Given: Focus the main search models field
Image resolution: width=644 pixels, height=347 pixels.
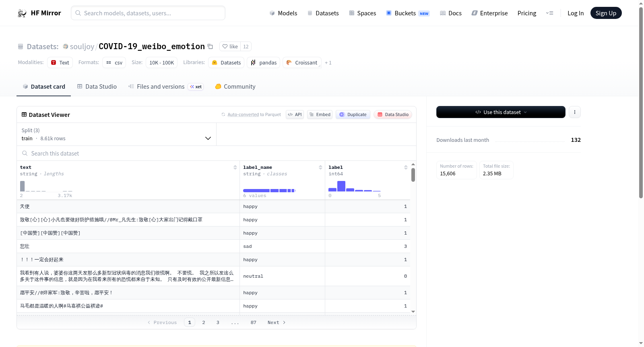Looking at the screenshot, I should (148, 13).
